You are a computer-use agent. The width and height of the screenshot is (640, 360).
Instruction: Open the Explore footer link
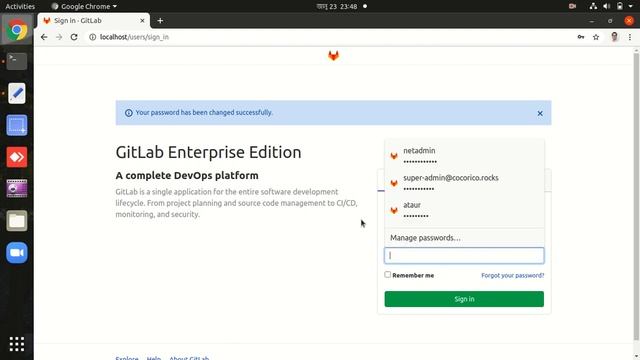[x=127, y=358]
